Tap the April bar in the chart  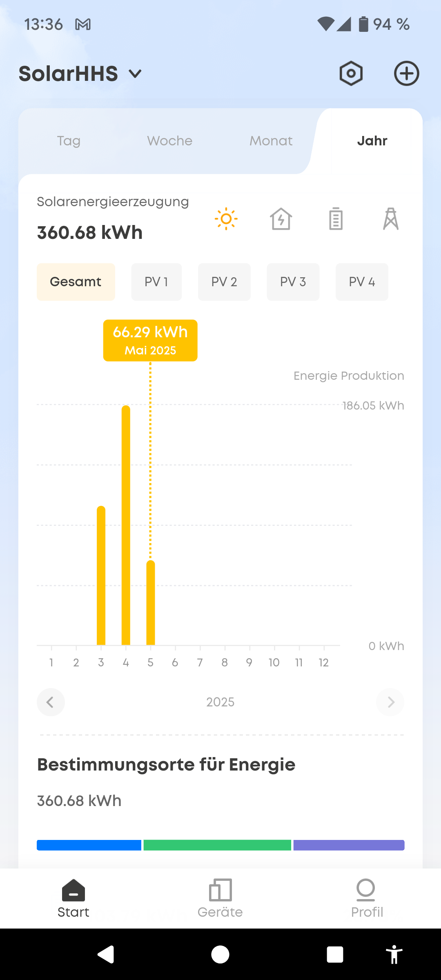pyautogui.click(x=126, y=527)
